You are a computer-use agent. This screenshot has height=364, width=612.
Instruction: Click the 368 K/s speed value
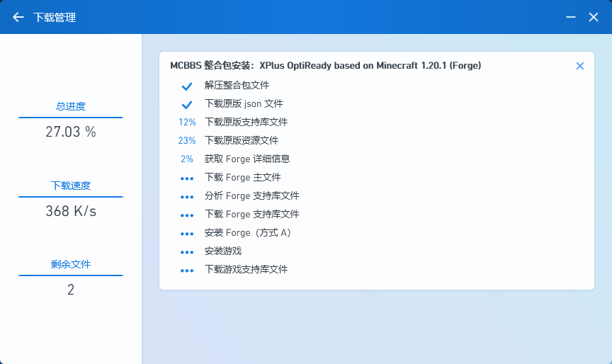71,211
